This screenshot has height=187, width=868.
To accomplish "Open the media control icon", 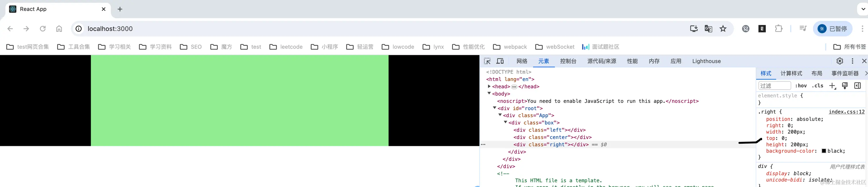I will pyautogui.click(x=803, y=29).
